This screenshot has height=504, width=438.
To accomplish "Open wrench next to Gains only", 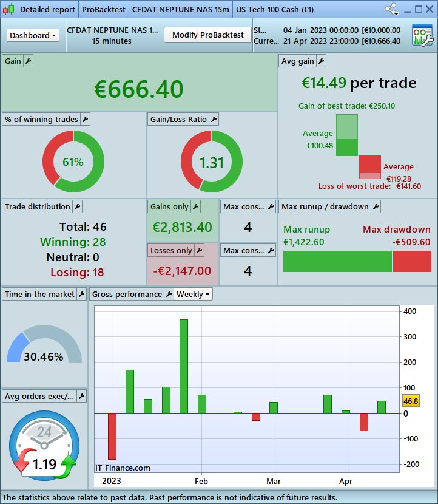I will pos(195,206).
